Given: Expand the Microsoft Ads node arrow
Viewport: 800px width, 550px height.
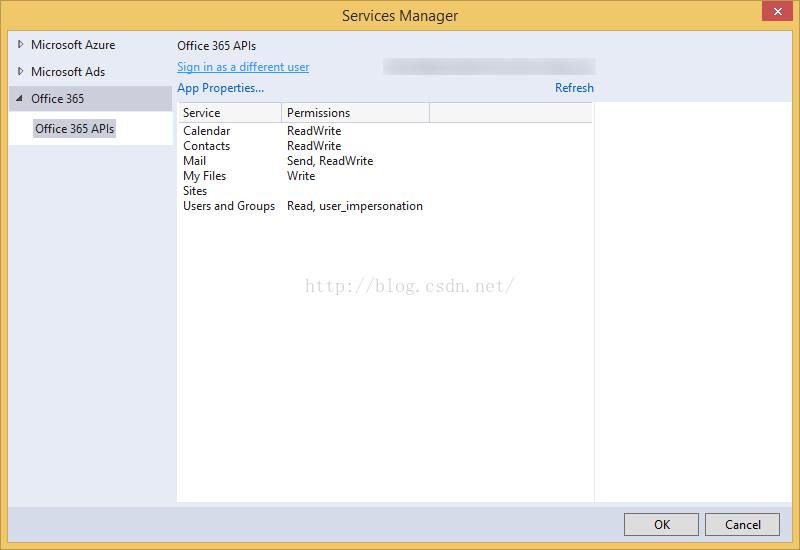Looking at the screenshot, I should coord(20,71).
